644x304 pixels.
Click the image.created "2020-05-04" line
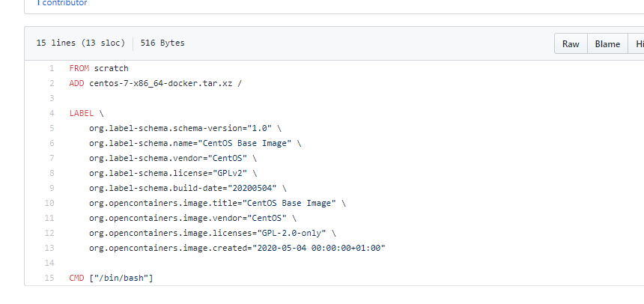[x=237, y=248]
